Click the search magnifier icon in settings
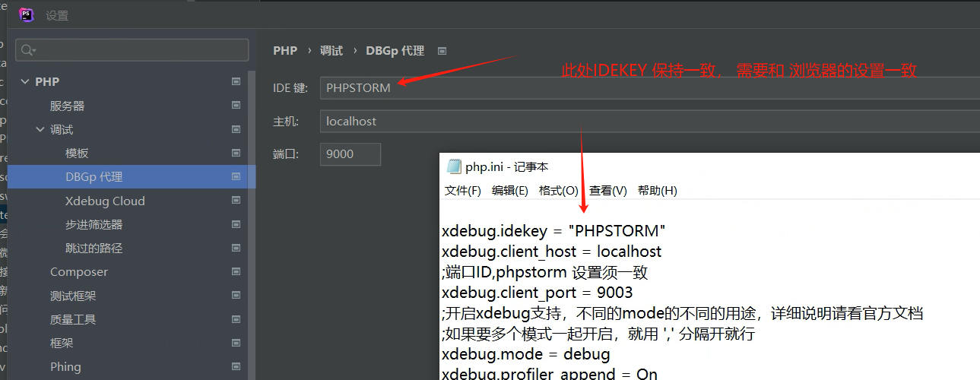The height and width of the screenshot is (380, 980). point(28,50)
